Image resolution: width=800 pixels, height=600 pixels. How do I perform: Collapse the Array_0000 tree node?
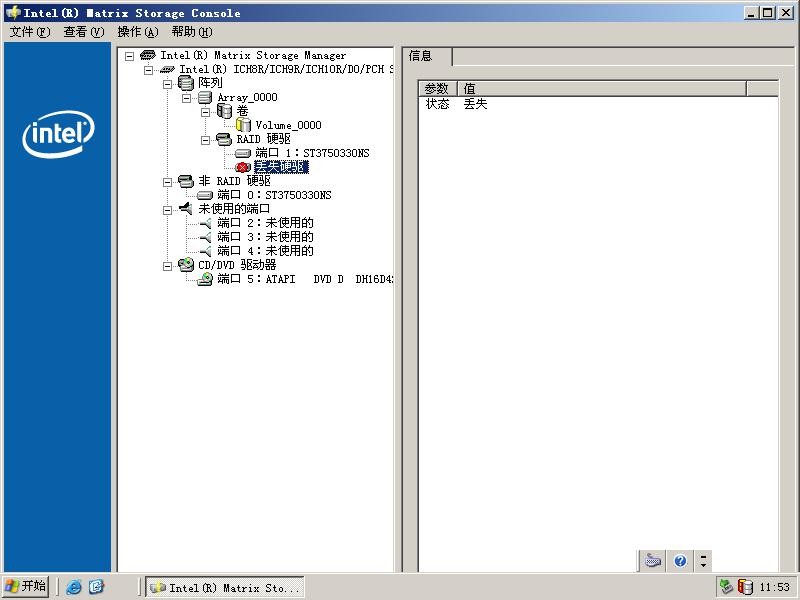tap(187, 97)
